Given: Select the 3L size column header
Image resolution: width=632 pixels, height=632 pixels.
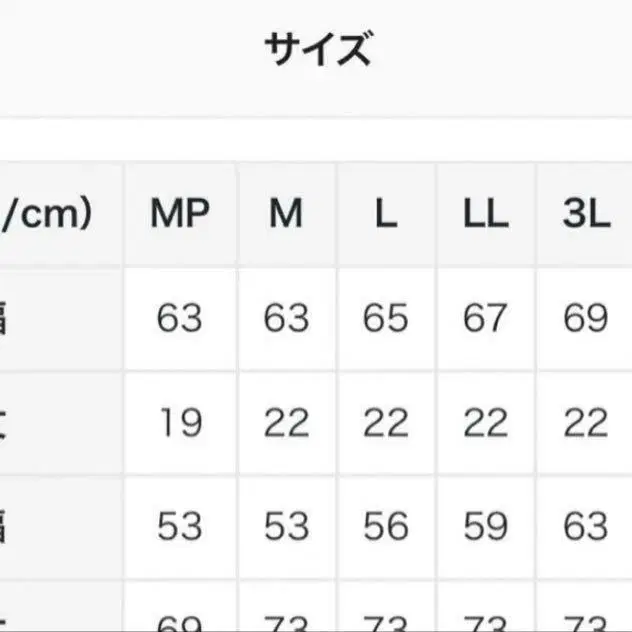Looking at the screenshot, I should (x=586, y=213).
